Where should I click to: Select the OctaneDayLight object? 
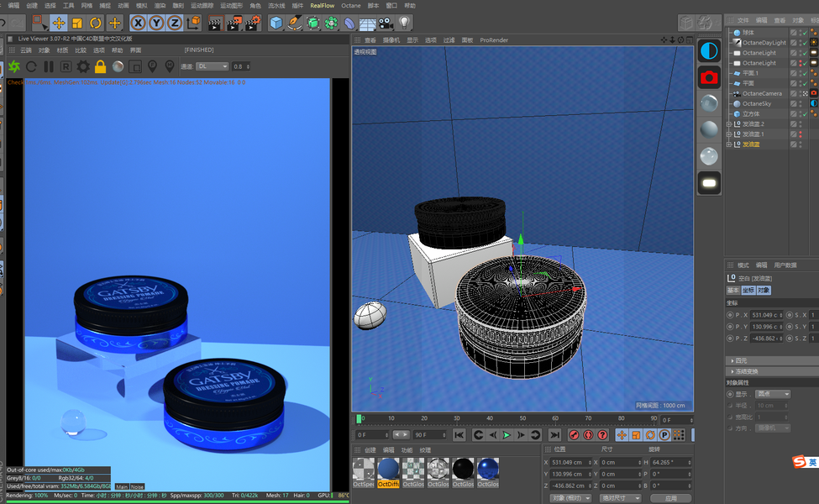point(764,43)
